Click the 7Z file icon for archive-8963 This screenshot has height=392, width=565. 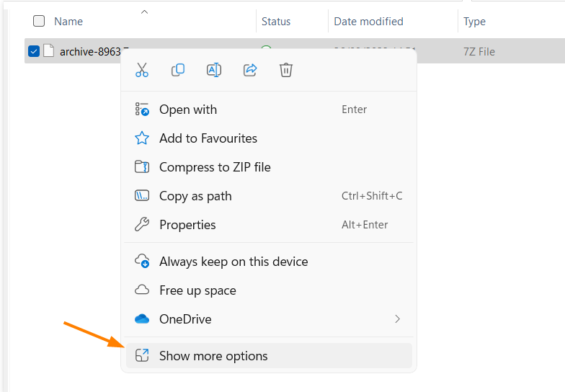[x=49, y=51]
